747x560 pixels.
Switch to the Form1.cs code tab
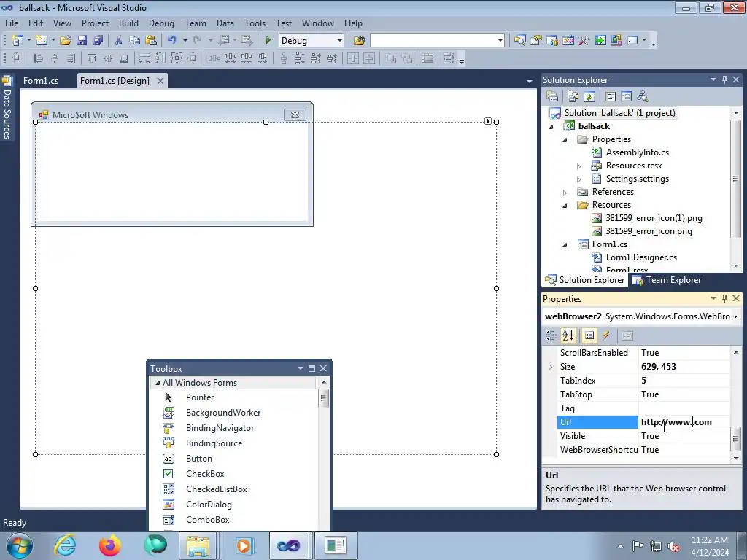click(41, 81)
